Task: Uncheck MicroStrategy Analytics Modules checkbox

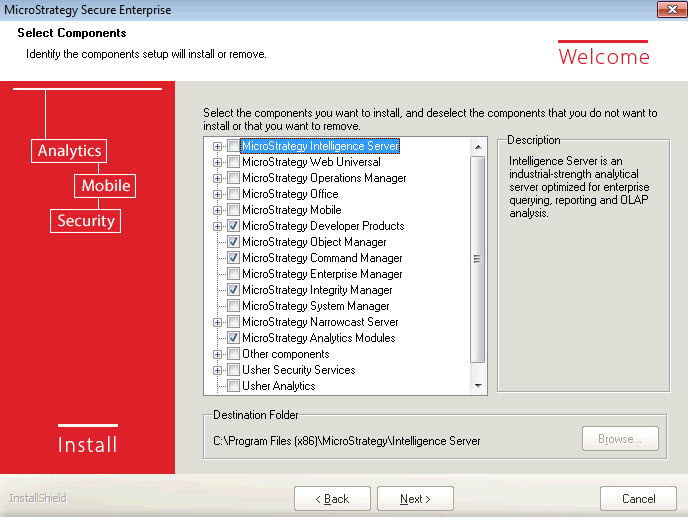Action: (233, 338)
